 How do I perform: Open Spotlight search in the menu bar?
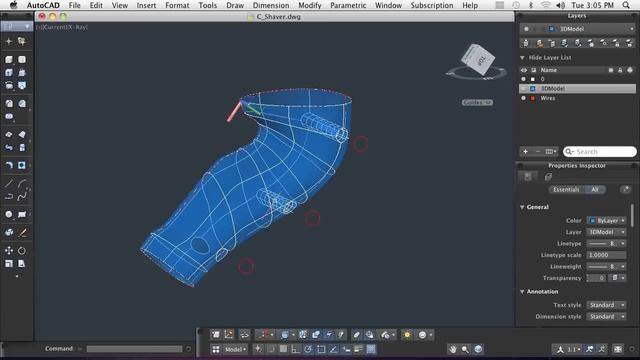(626, 5)
